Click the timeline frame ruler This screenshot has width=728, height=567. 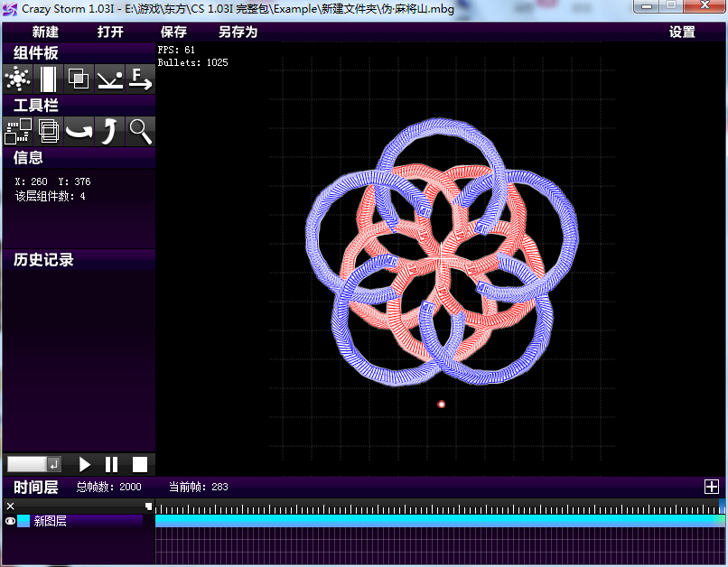[x=440, y=508]
